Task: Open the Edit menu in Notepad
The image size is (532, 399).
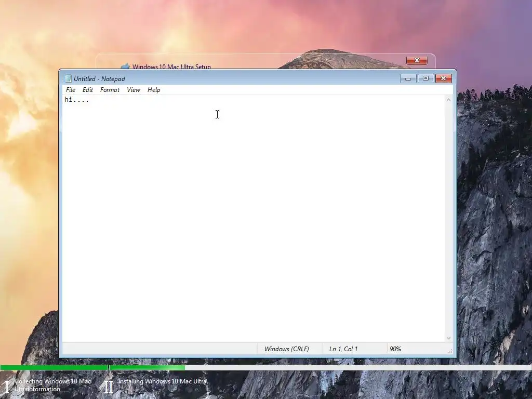Action: point(87,90)
